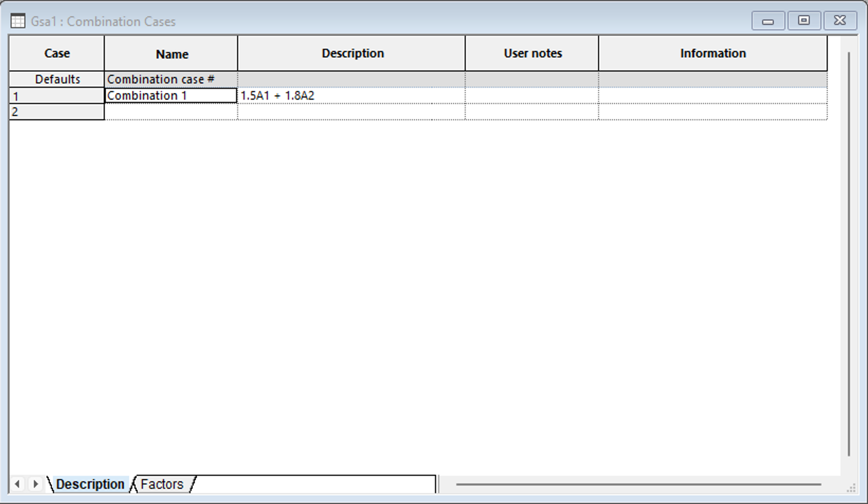Click the vertical scrollbar track
This screenshot has width=868, height=504.
(x=849, y=253)
